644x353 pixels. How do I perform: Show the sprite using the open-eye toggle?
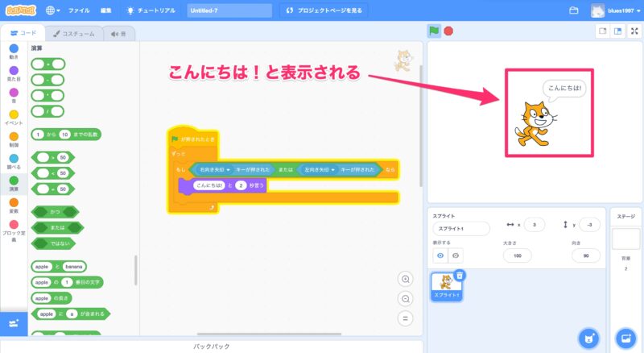coord(440,255)
